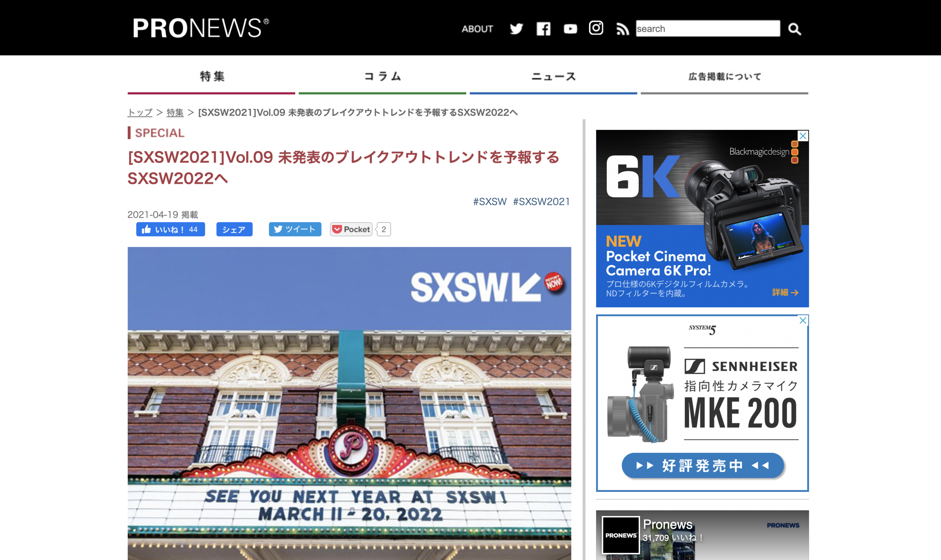This screenshot has width=941, height=560.
Task: Click 詳細 arrow link in Blackmagic ad
Action: coord(785,292)
